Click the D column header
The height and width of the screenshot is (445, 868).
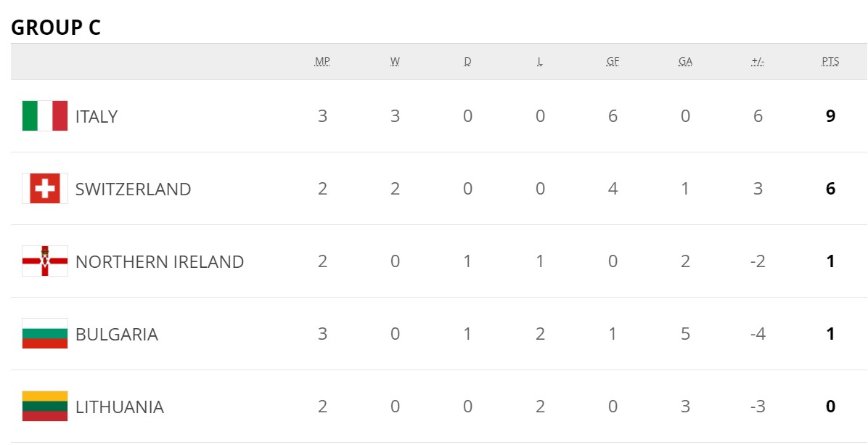467,62
